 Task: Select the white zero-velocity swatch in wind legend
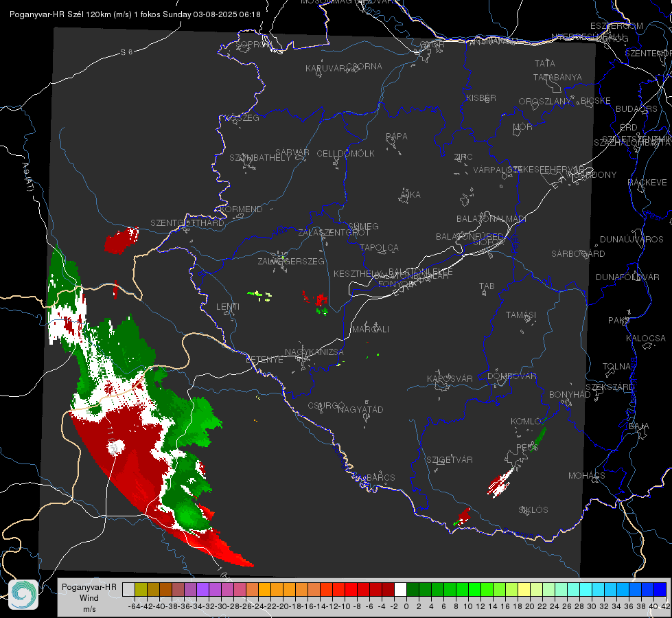[x=400, y=589]
